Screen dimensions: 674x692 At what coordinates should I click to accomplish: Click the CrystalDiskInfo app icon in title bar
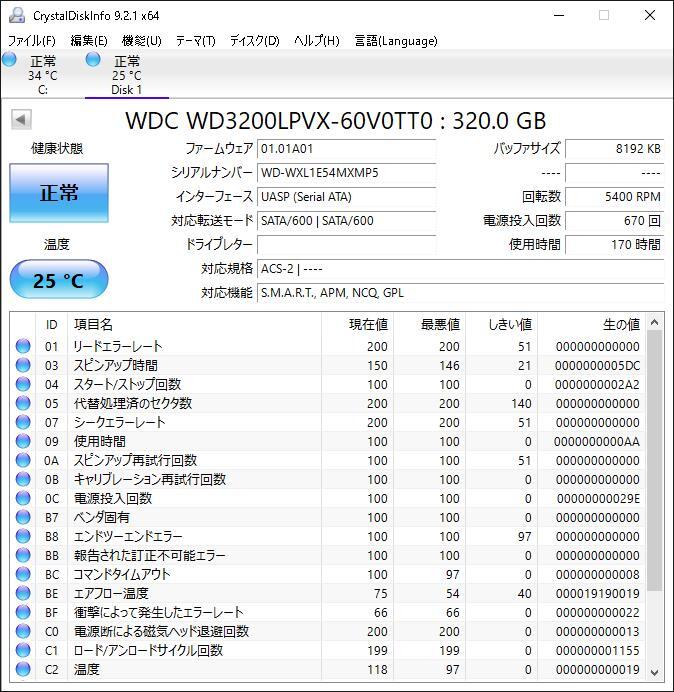tap(17, 15)
